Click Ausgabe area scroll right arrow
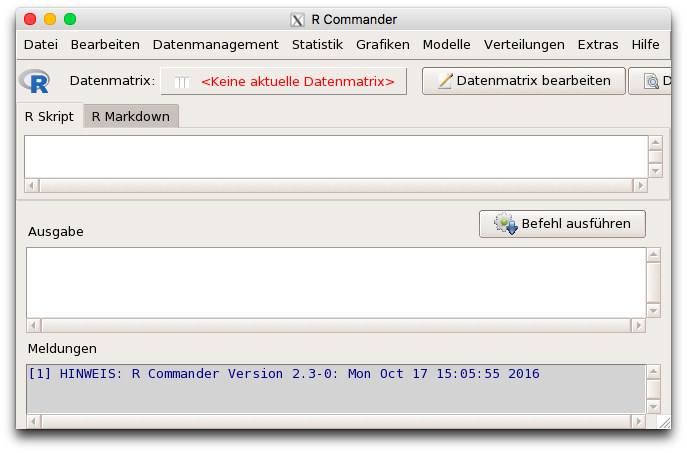 (x=638, y=326)
